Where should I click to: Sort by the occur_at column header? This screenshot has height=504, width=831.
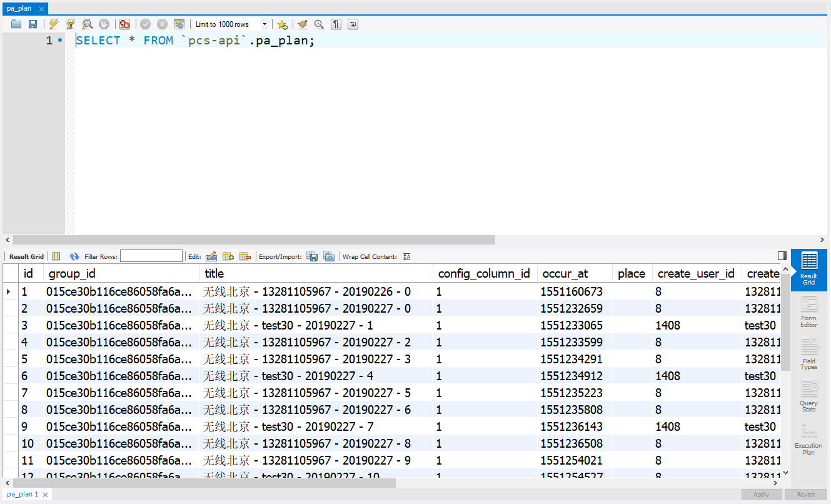point(565,273)
